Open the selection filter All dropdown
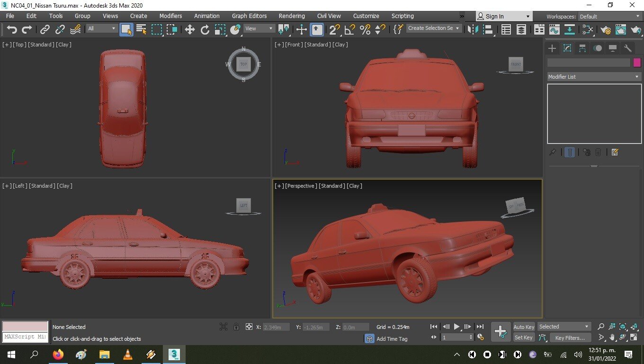Screen dimensions: 644x364 (102, 28)
